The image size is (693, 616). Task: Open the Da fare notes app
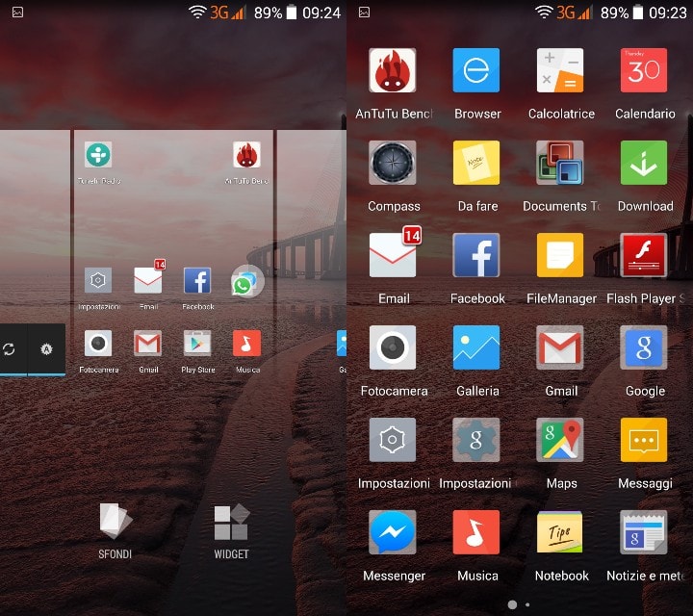point(476,163)
